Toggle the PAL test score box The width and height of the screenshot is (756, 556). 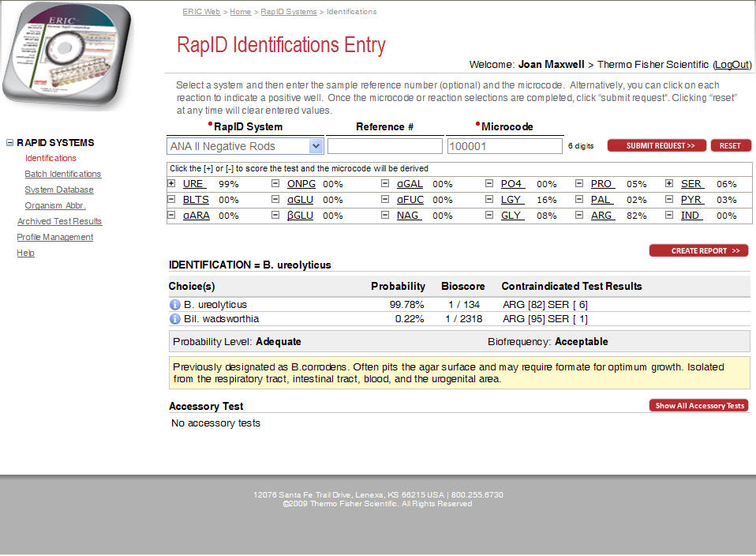(x=579, y=199)
